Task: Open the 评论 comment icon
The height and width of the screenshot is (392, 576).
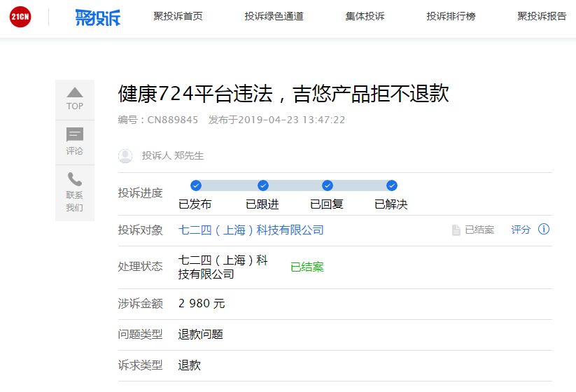Action: (75, 134)
